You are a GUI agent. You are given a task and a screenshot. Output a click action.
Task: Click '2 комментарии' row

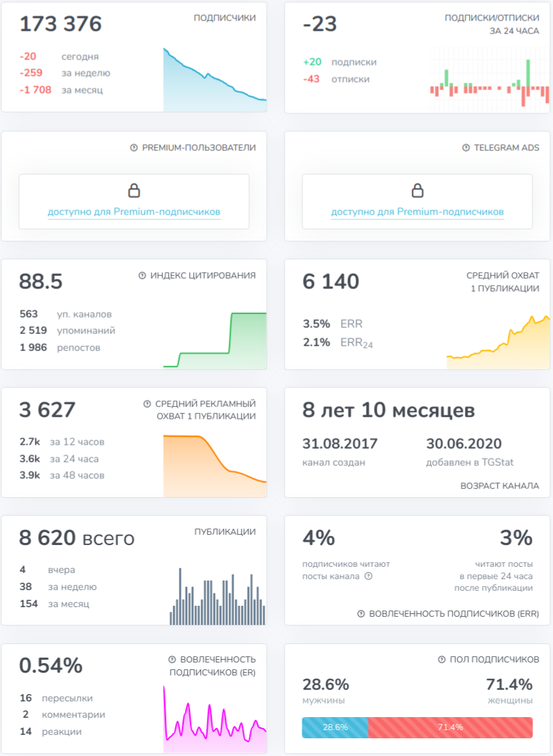tap(62, 714)
